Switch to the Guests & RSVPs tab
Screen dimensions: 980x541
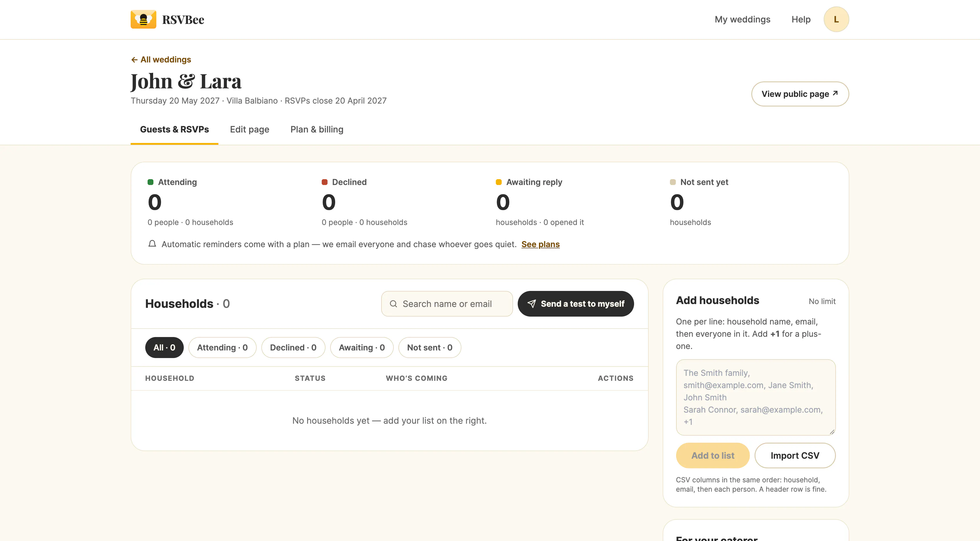point(174,130)
